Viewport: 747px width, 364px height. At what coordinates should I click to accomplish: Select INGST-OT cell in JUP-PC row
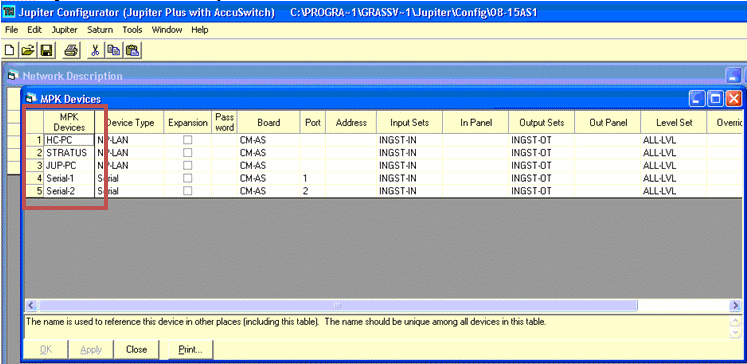[x=542, y=166]
